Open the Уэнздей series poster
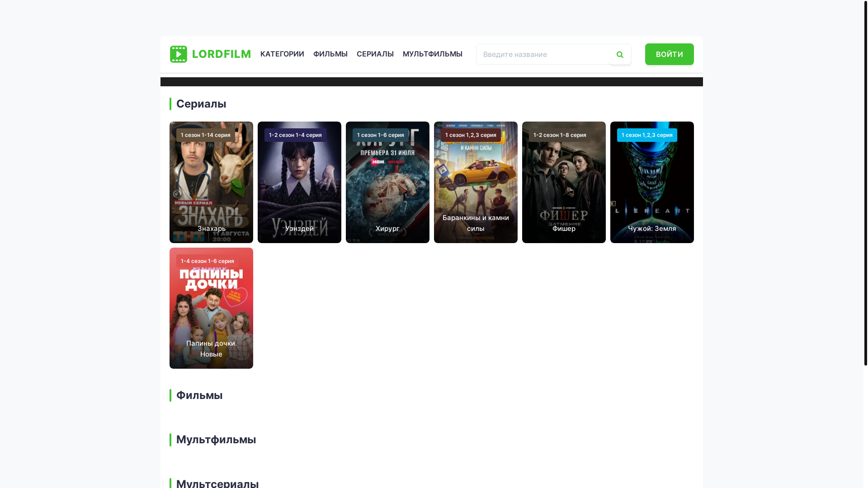 (299, 182)
